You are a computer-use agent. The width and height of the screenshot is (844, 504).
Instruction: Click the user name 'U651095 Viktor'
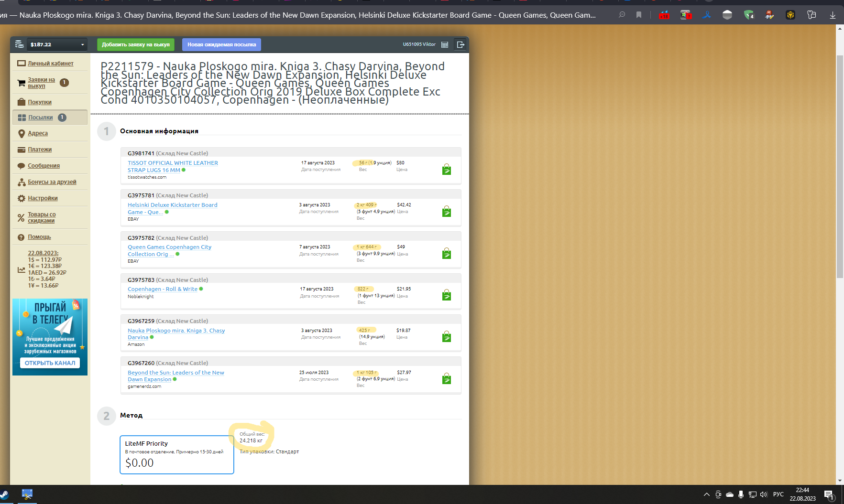tap(419, 44)
